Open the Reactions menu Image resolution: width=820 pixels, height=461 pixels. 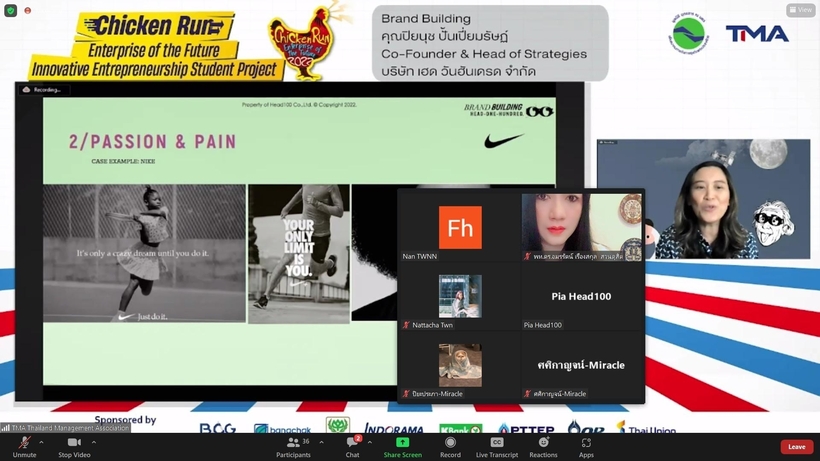pos(543,447)
